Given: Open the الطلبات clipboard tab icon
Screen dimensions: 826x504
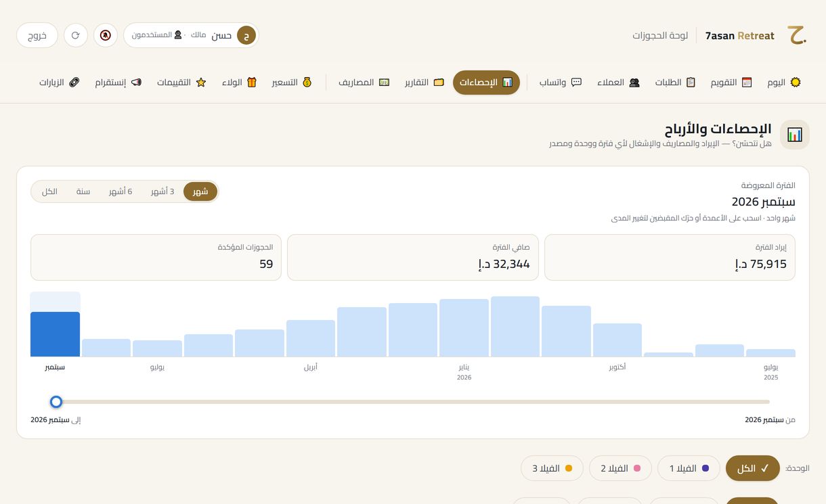Looking at the screenshot, I should (691, 83).
